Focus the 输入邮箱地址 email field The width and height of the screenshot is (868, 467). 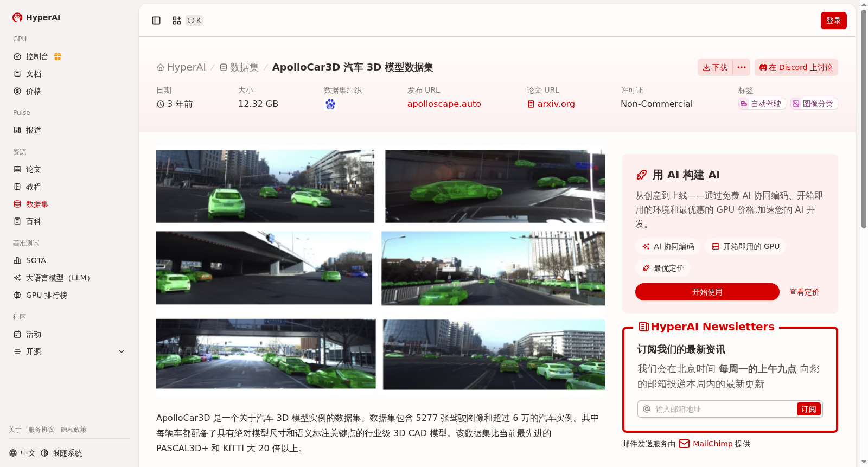coord(724,409)
